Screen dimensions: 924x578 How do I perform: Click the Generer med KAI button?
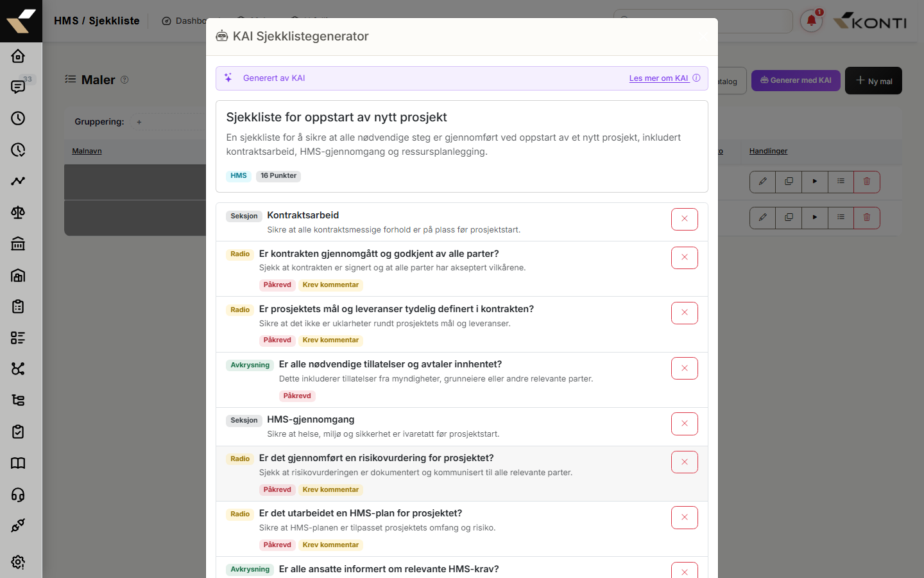click(796, 80)
